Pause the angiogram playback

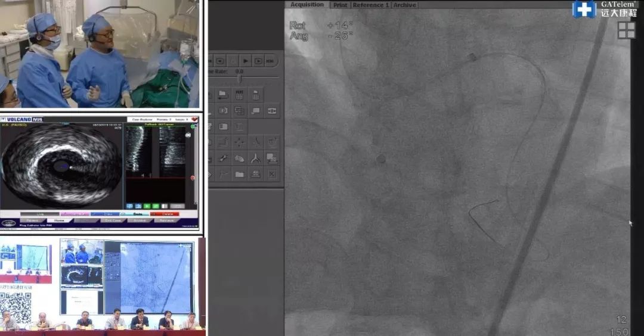click(233, 61)
